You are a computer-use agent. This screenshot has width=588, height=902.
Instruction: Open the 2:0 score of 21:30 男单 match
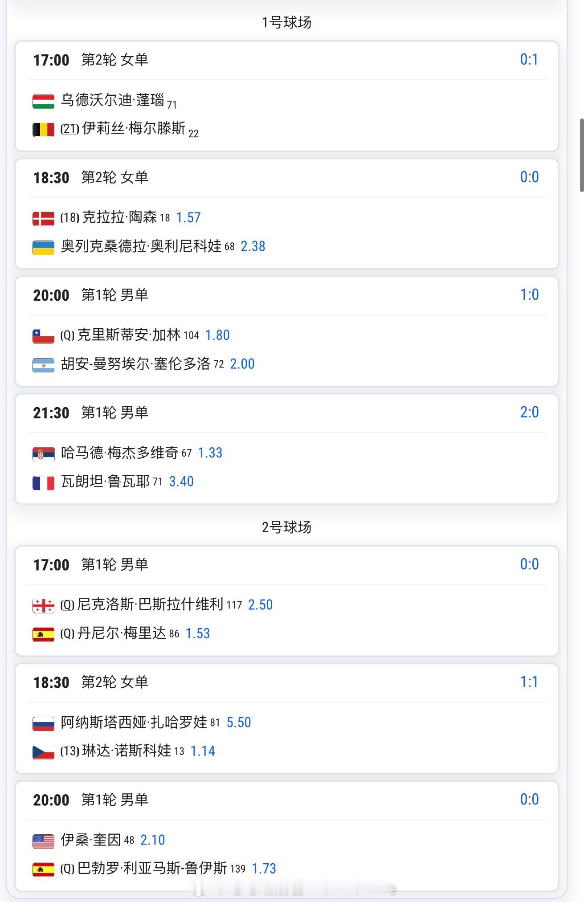click(x=529, y=412)
